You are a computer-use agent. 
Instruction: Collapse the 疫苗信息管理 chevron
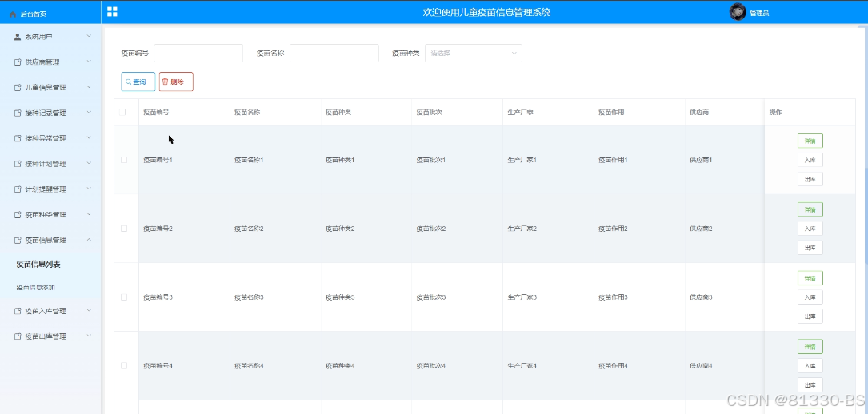pos(89,240)
